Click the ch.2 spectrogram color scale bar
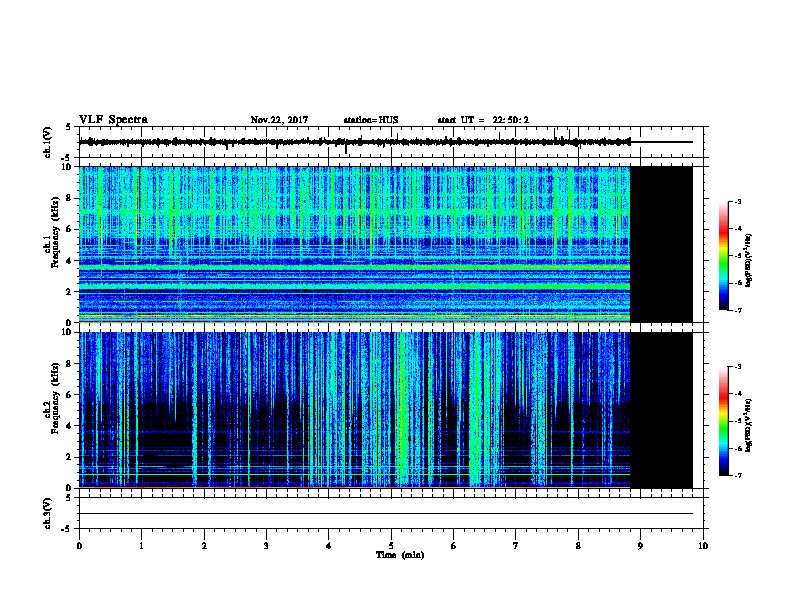The image size is (792, 612). pyautogui.click(x=724, y=421)
